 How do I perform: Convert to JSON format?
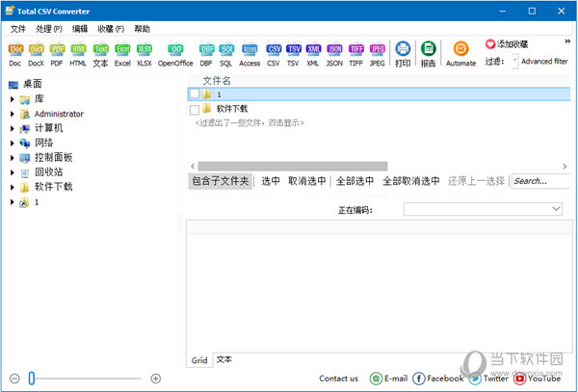click(334, 55)
